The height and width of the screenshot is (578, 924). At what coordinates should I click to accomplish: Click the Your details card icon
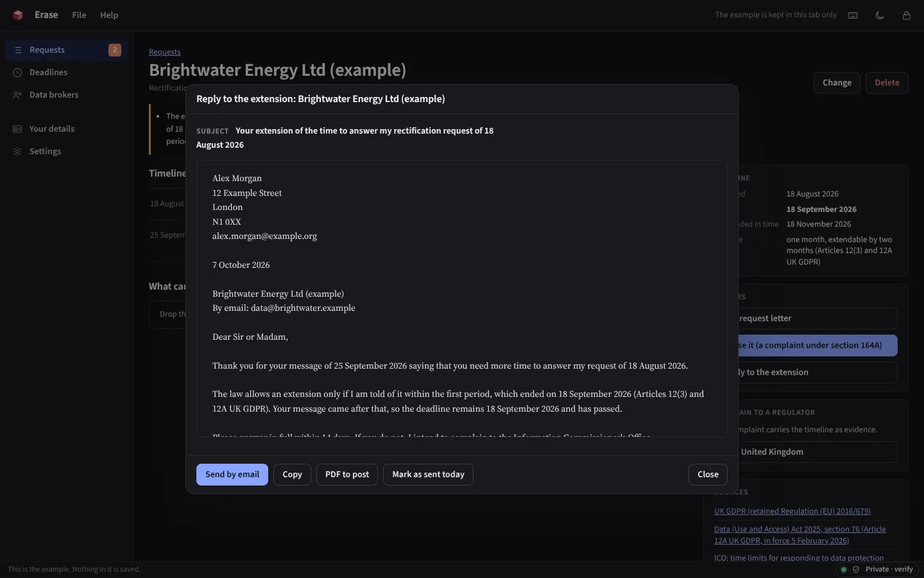point(17,129)
